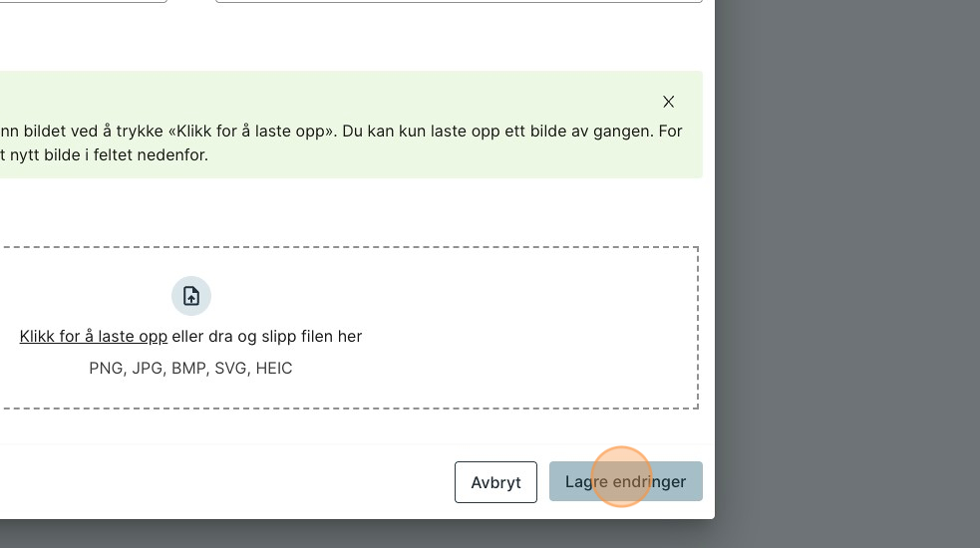Screen dimensions: 980x548
Task: Click the HEIC format label
Action: click(x=274, y=369)
